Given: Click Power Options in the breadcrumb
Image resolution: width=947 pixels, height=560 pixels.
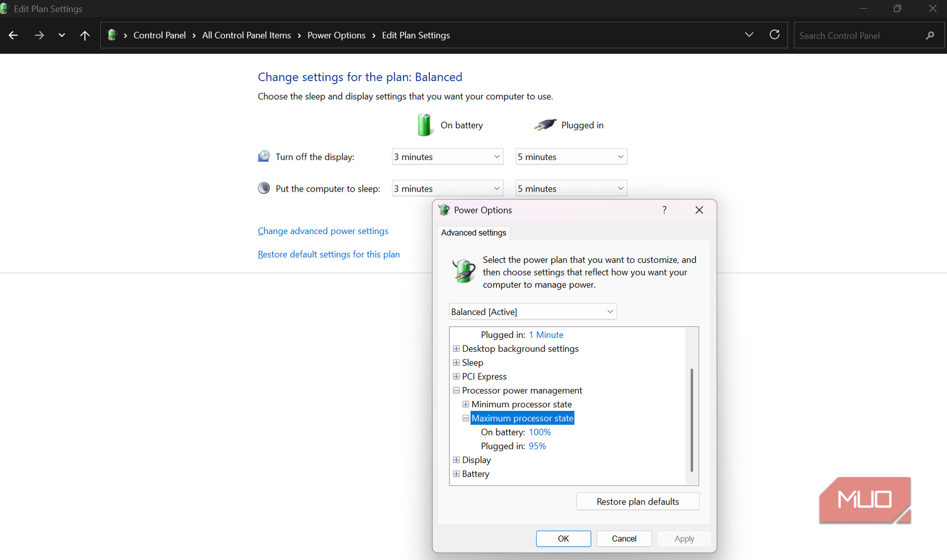Looking at the screenshot, I should point(336,36).
